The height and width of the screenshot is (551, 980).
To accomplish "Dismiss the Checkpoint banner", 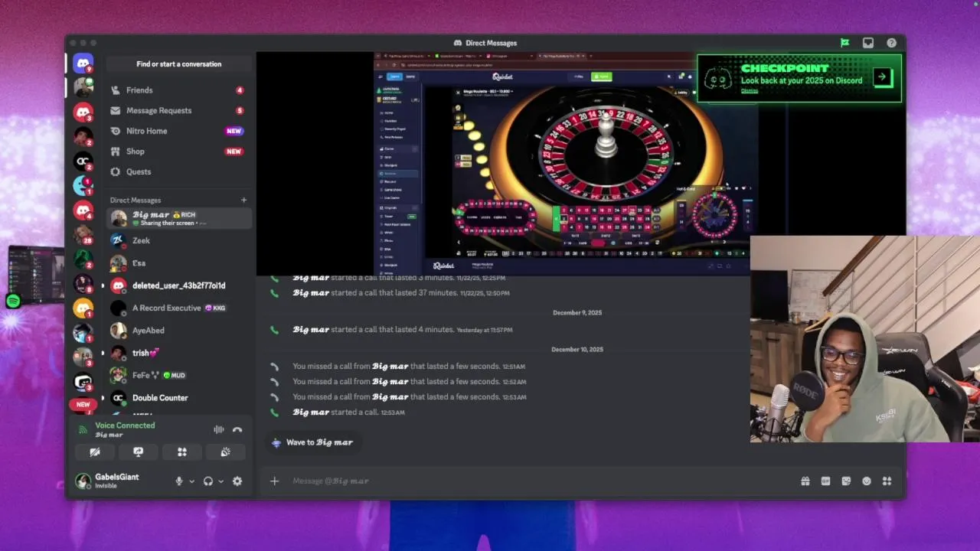I will [750, 90].
